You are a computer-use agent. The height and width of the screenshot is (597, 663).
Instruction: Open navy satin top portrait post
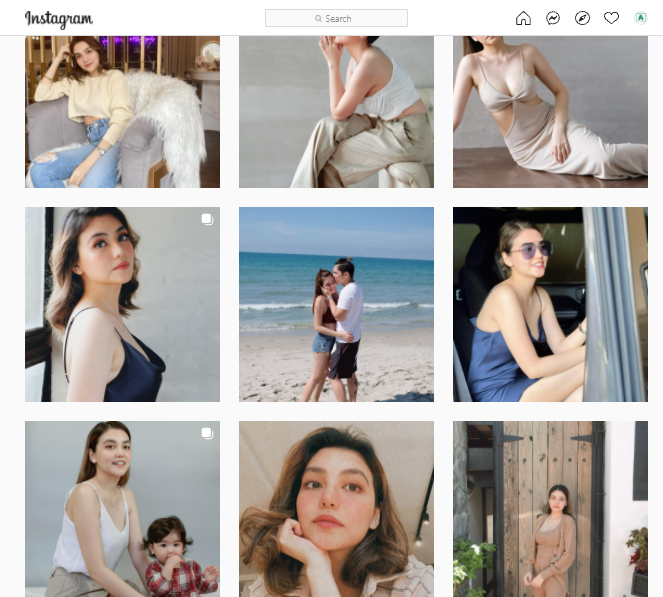click(x=122, y=304)
